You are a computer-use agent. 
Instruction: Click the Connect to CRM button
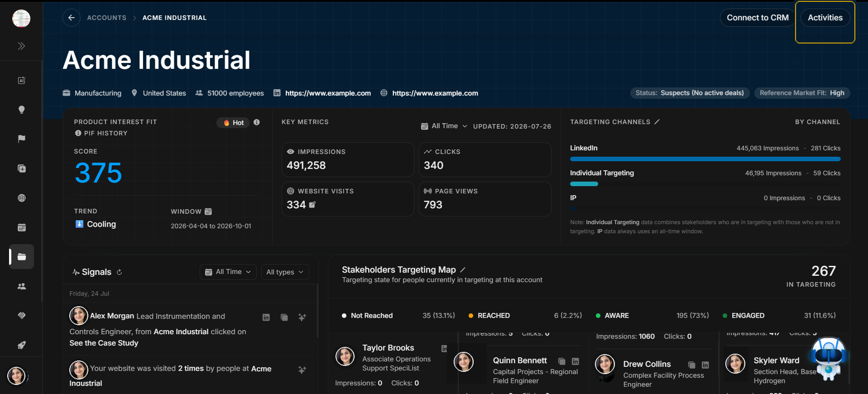(x=758, y=18)
